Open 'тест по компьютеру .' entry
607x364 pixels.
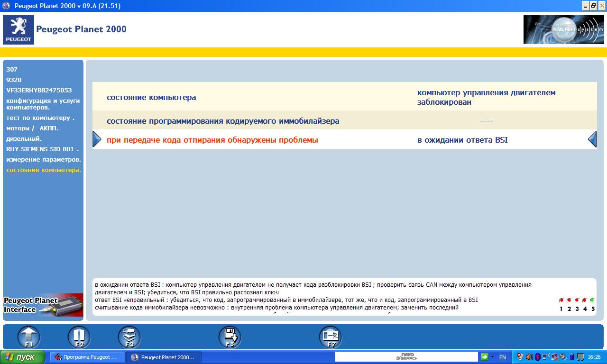click(40, 118)
